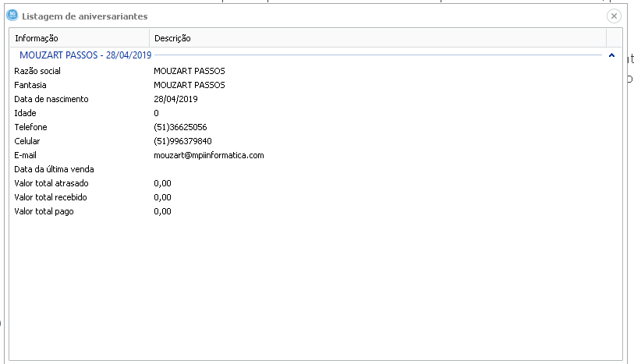
Task: Click the E-mail row label
Action: [26, 155]
